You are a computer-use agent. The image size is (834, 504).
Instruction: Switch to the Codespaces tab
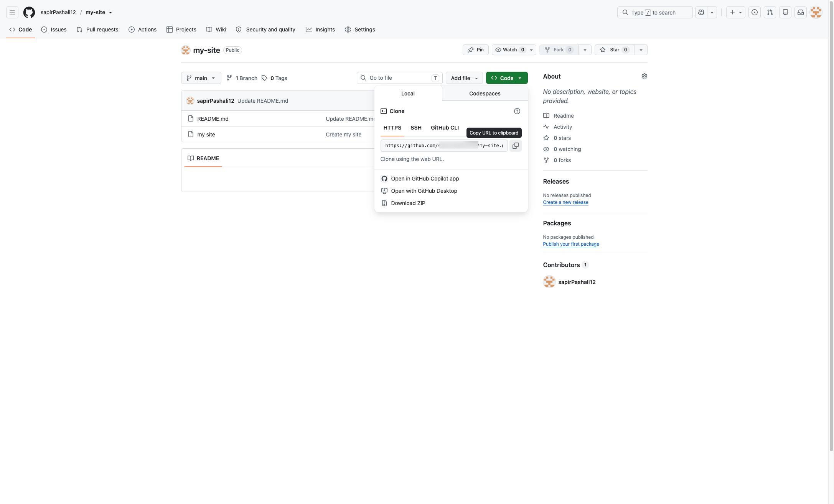(x=485, y=94)
